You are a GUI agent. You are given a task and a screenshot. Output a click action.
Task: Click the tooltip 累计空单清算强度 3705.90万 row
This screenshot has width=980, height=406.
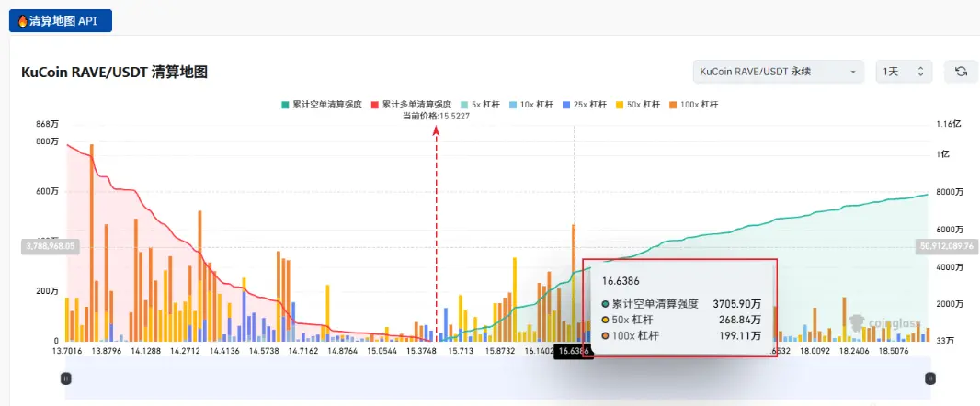(x=681, y=304)
